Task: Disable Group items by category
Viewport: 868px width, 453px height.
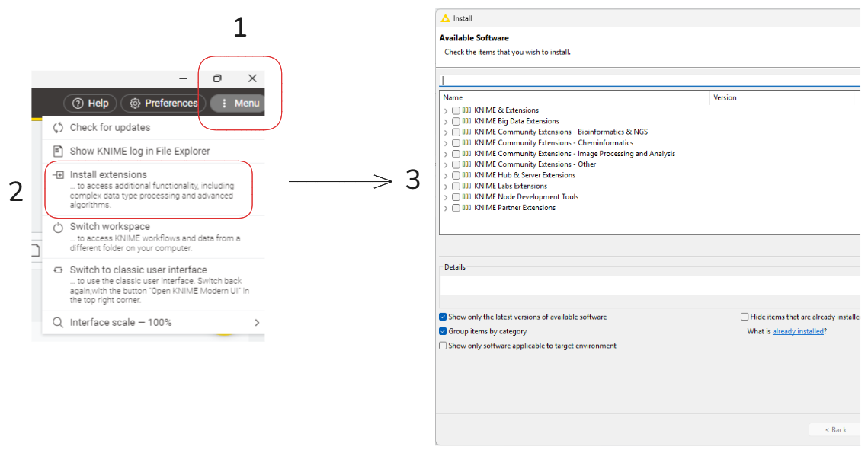Action: 443,331
